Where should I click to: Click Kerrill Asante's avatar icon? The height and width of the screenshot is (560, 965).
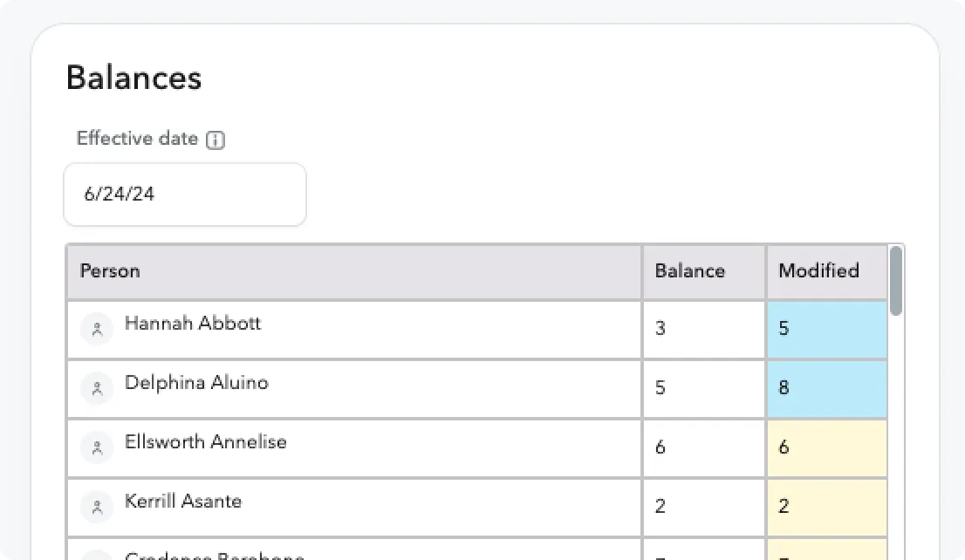97,507
